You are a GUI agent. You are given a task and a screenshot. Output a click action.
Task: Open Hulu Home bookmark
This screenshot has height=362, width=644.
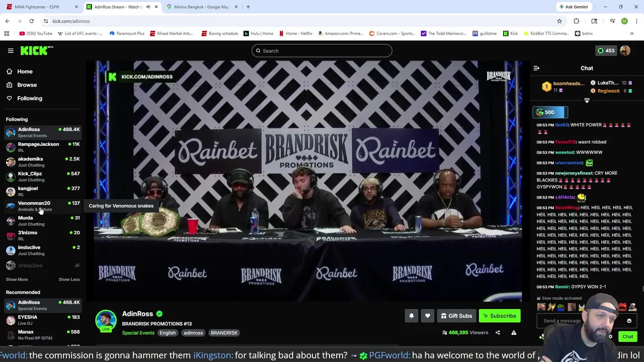pyautogui.click(x=259, y=34)
